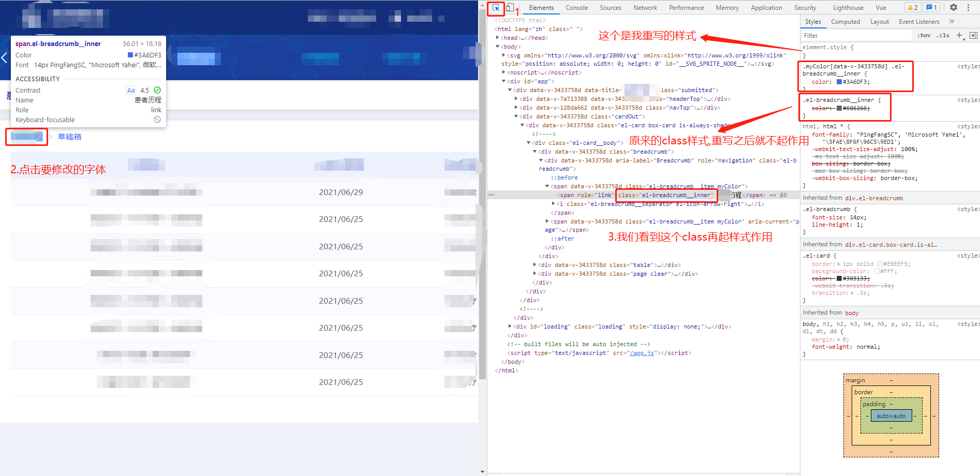Image resolution: width=980 pixels, height=476 pixels.
Task: Toggle .cls element classes panel
Action: 943,35
